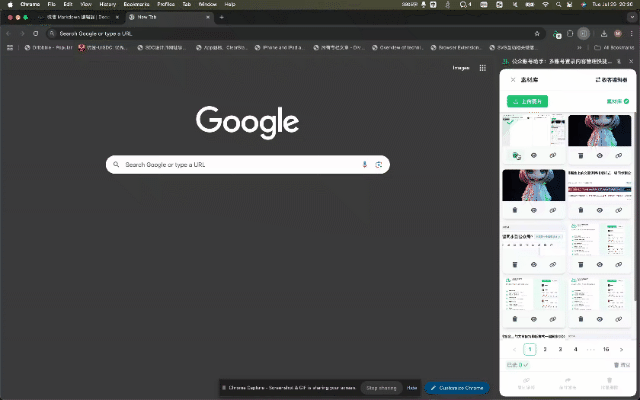Go to the previous page of the image library
This screenshot has width=640, height=400.
tap(514, 349)
